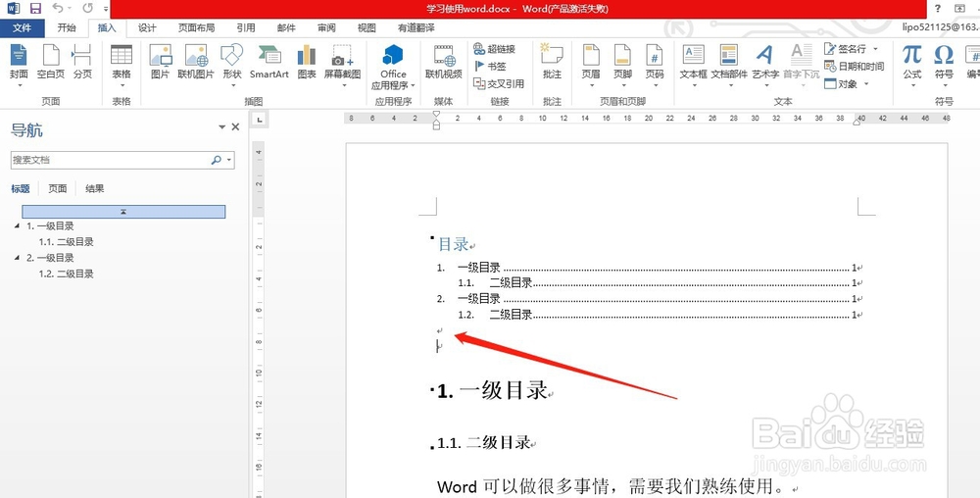The image size is (980, 498).
Task: Collapse the '2. 一级目录' heading in navigation
Action: click(x=17, y=258)
